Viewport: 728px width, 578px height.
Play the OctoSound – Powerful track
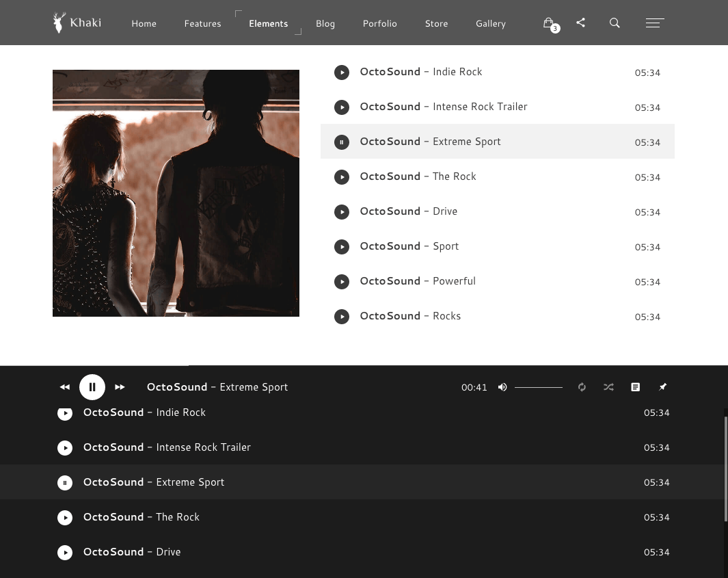click(x=342, y=281)
